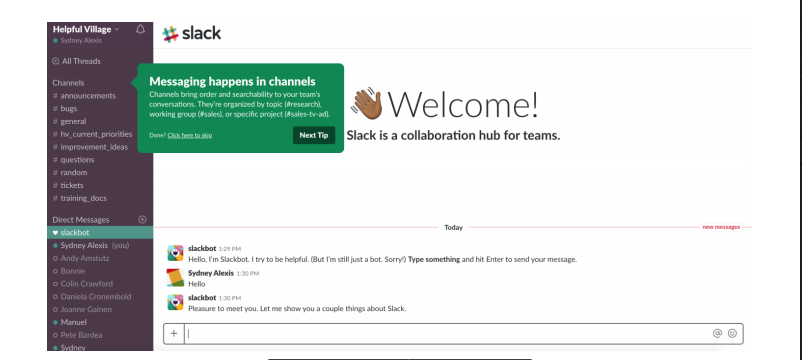Click the All Threads icon
This screenshot has height=360, width=802.
[x=56, y=61]
